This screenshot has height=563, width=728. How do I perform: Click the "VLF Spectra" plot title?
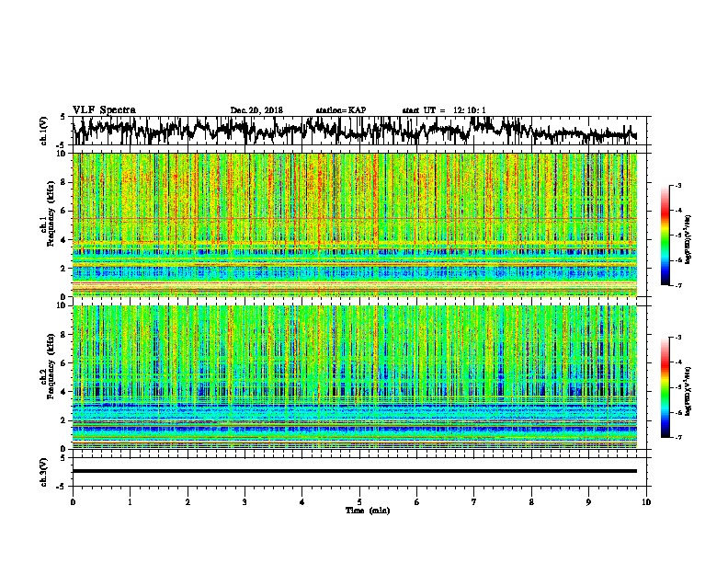(104, 110)
